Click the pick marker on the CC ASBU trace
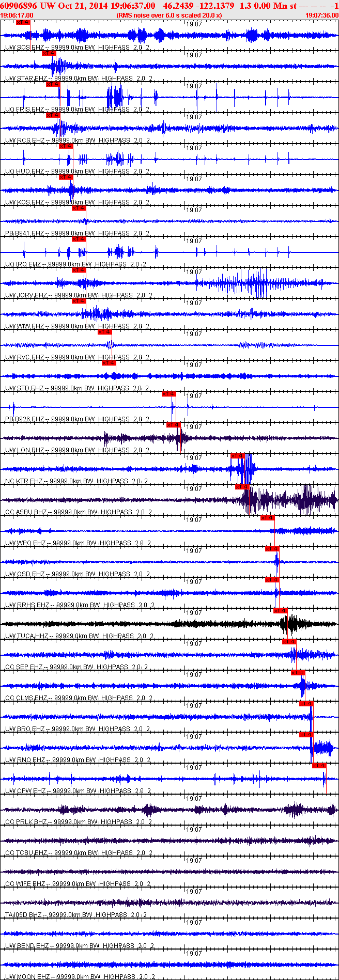Screen dimensions: 339x980 pyautogui.click(x=242, y=487)
